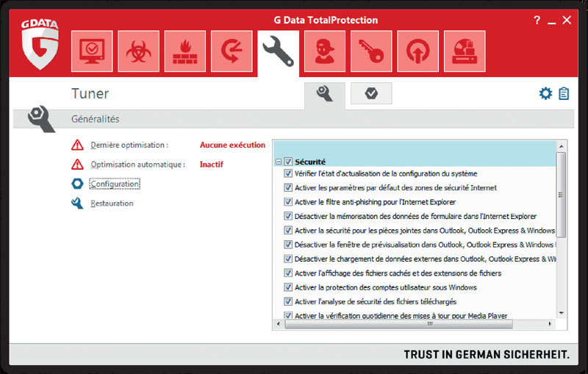
Task: Open the backup restore-arrow icon
Action: click(x=232, y=51)
